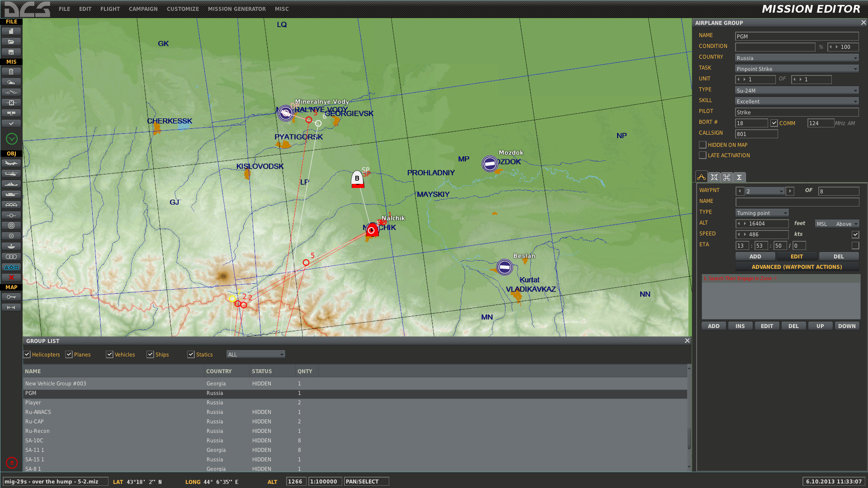
Task: Click the waypoint ADD button
Action: click(755, 256)
